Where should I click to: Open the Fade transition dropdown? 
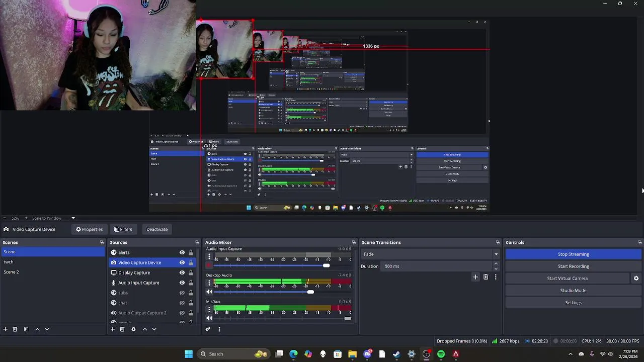pos(430,254)
